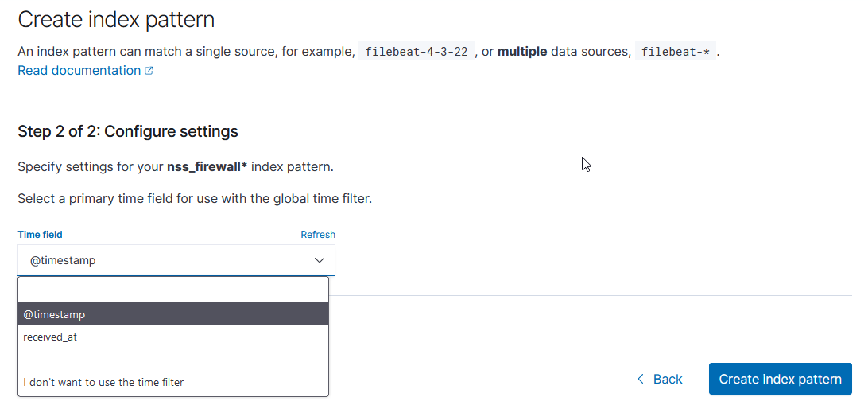The height and width of the screenshot is (405, 868).
Task: Click the bold word multiple in the description
Action: pyautogui.click(x=522, y=52)
